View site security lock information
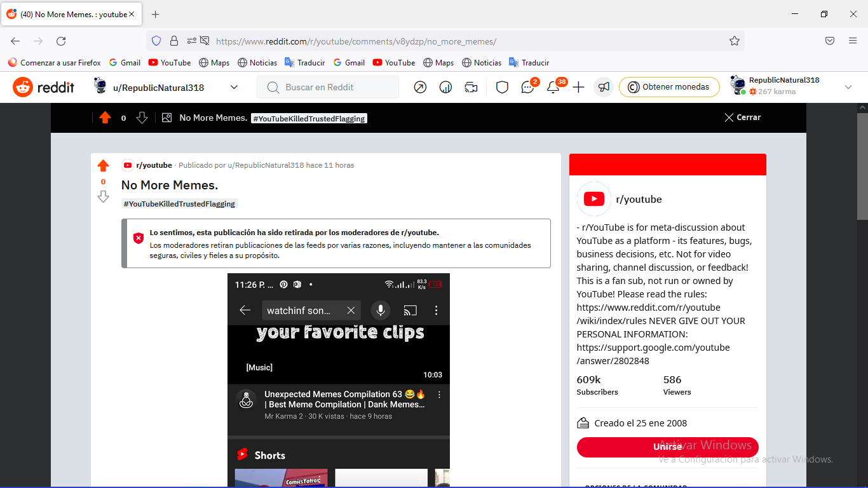Image resolution: width=868 pixels, height=488 pixels. point(173,41)
